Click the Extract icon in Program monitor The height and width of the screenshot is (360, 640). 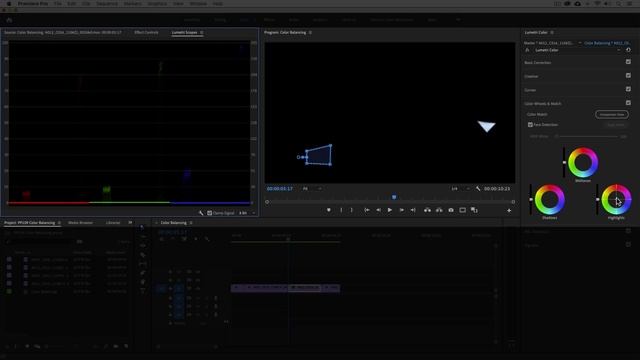(439, 210)
